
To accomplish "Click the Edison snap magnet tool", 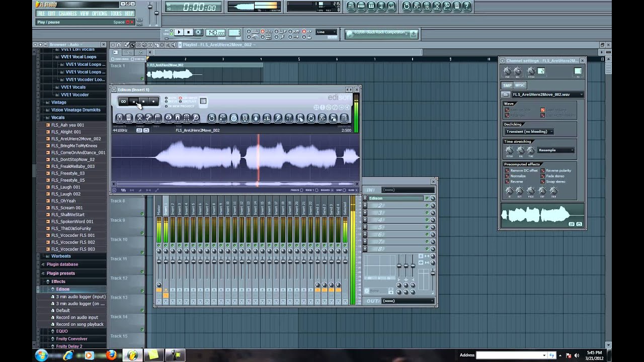I will [x=177, y=118].
